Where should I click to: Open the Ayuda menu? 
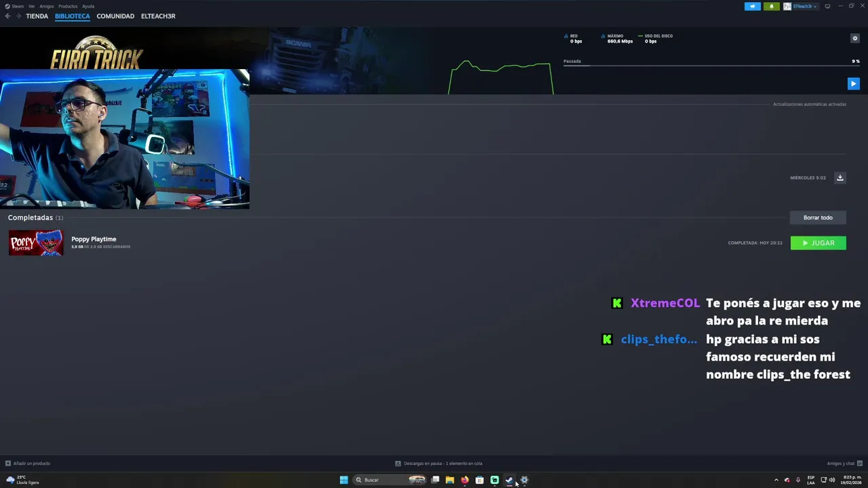pyautogui.click(x=88, y=6)
